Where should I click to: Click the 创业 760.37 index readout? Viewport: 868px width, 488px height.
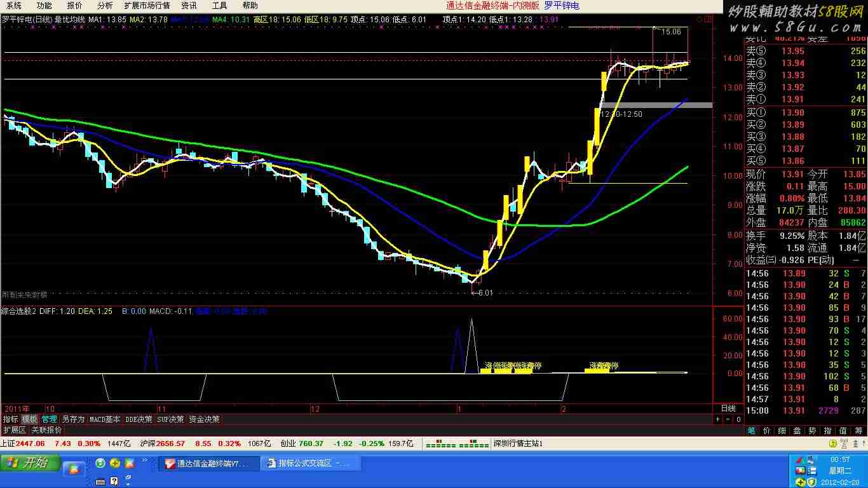[x=302, y=444]
